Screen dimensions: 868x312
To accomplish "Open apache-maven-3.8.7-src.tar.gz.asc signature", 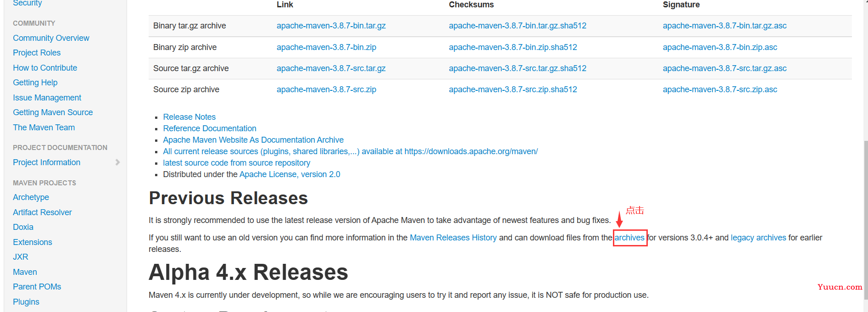I will pyautogui.click(x=724, y=68).
